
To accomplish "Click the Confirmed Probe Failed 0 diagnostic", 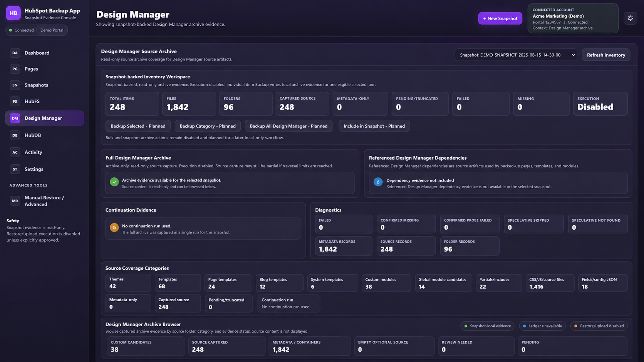I will point(470,224).
